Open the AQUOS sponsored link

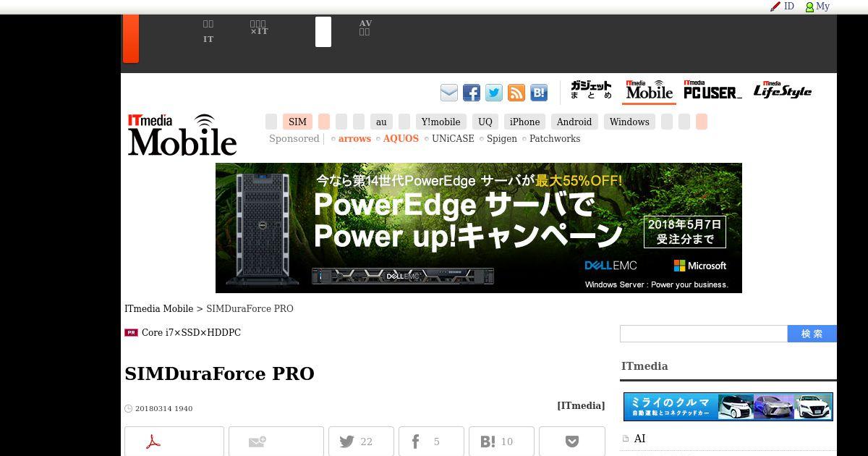pyautogui.click(x=401, y=139)
